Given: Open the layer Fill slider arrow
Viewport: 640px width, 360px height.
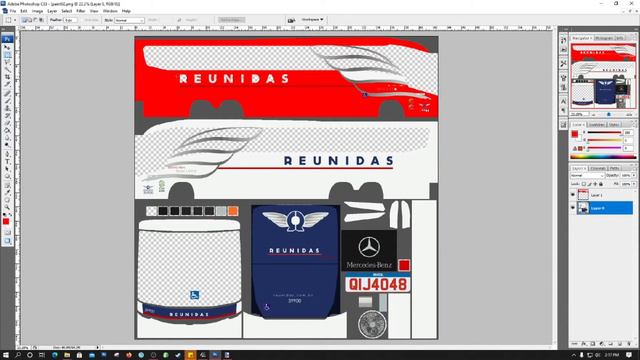Looking at the screenshot, I should (x=633, y=184).
